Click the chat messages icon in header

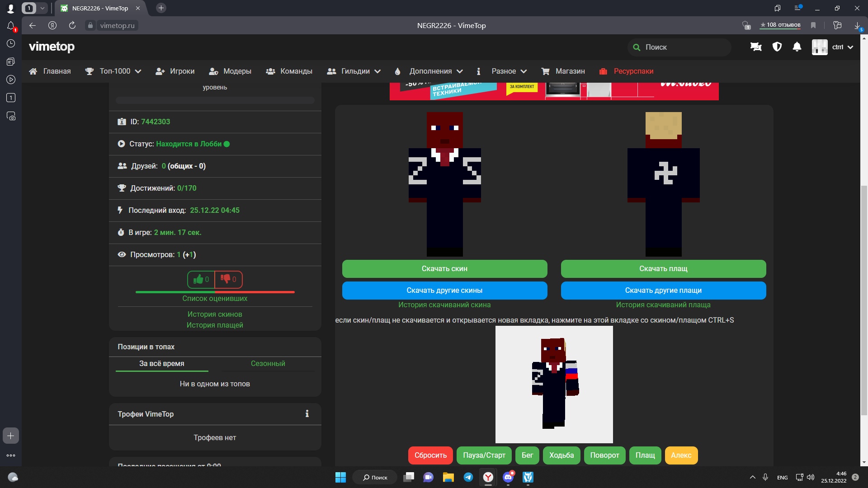756,47
